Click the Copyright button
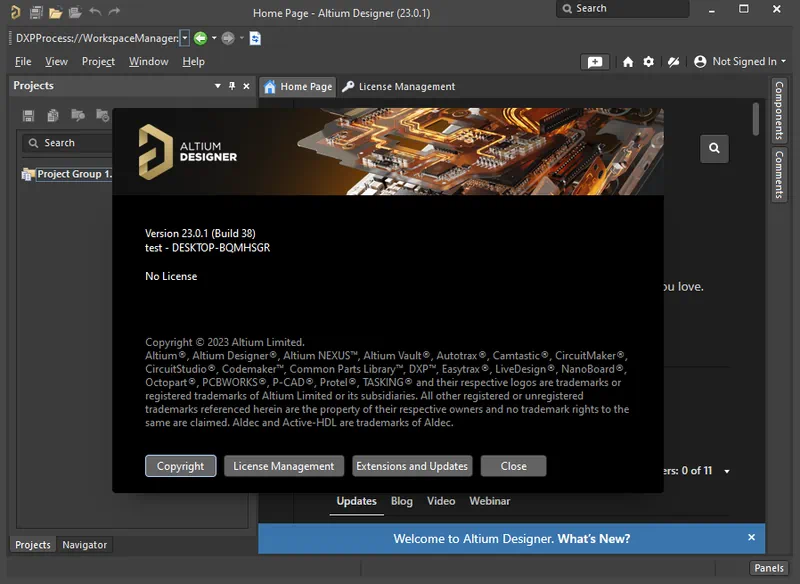 click(181, 466)
